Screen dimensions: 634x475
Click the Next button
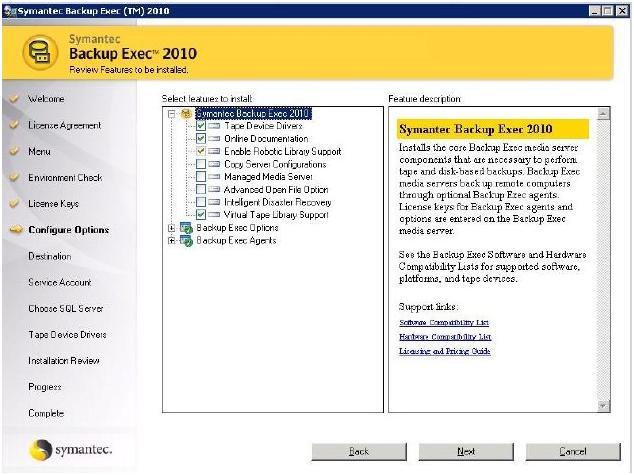point(466,452)
